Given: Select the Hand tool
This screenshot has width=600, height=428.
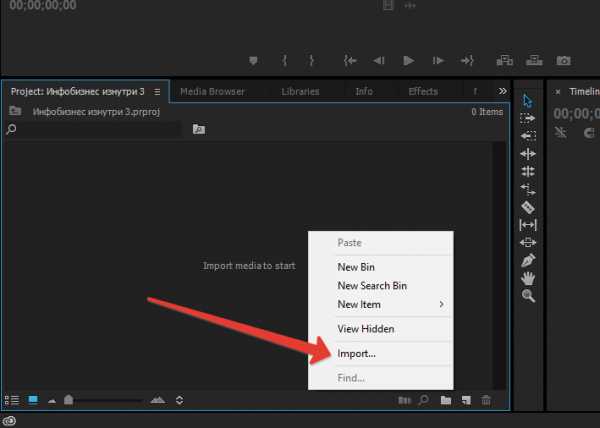Looking at the screenshot, I should pos(528,278).
